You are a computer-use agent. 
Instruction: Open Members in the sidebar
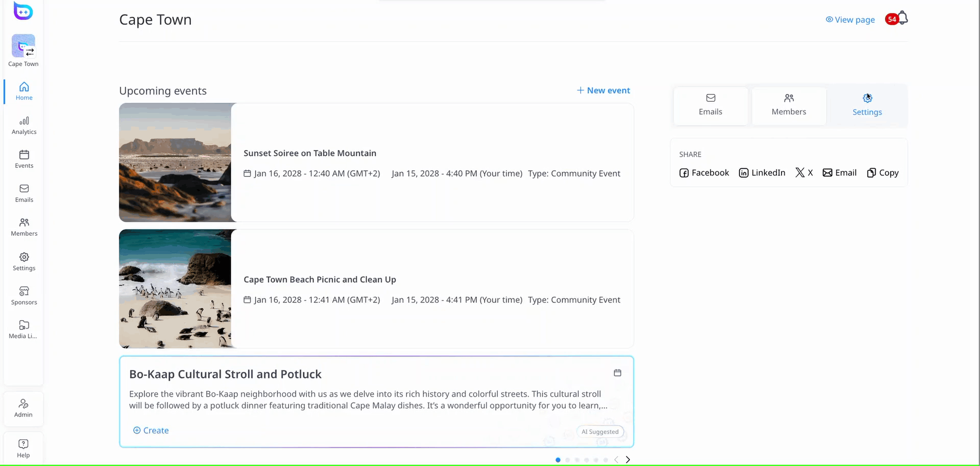[24, 227]
